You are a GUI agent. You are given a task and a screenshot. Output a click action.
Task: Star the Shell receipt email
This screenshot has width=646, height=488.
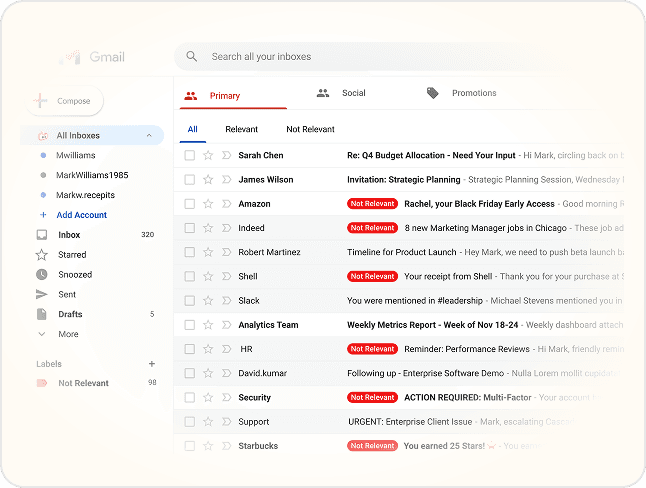click(208, 277)
